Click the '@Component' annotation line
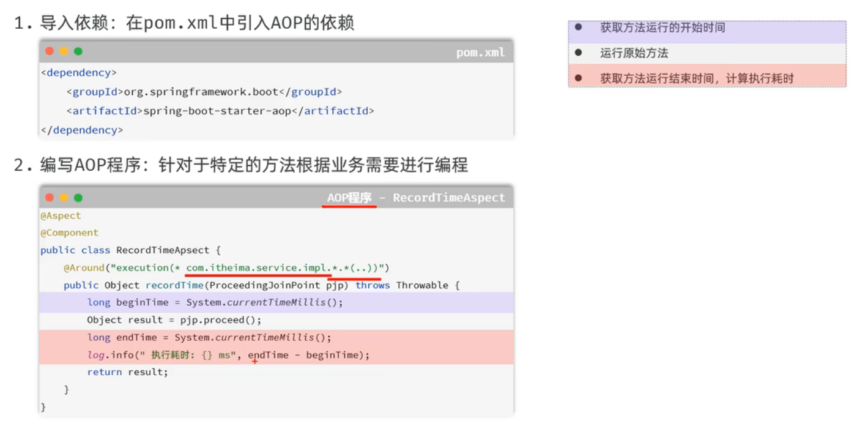The width and height of the screenshot is (868, 434). [x=69, y=233]
